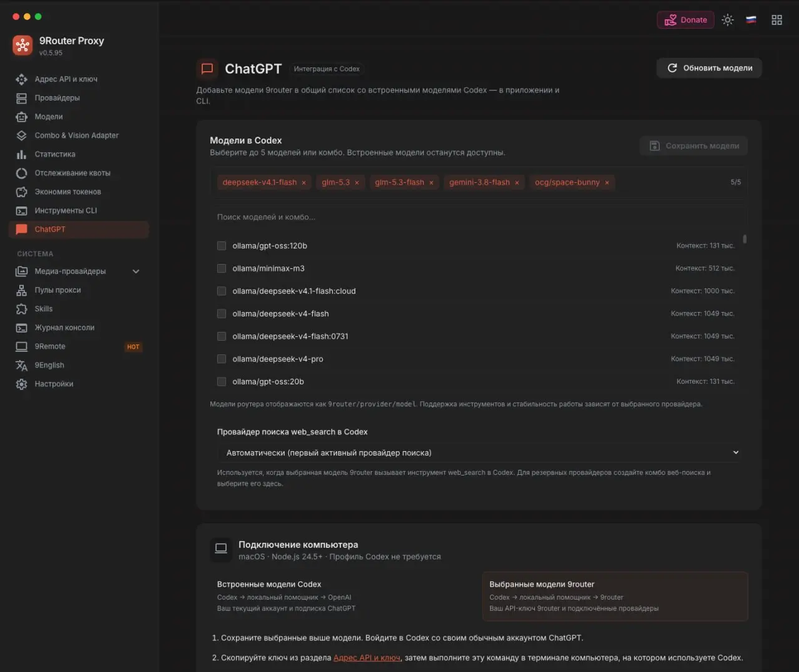Click the Обновить модели button
Image resolution: width=799 pixels, height=672 pixels.
click(x=709, y=68)
